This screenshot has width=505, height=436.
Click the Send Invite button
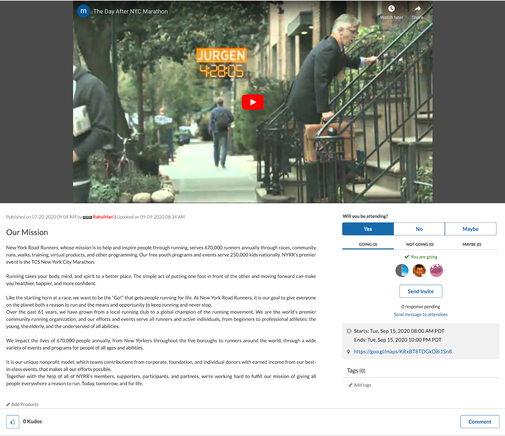[421, 291]
